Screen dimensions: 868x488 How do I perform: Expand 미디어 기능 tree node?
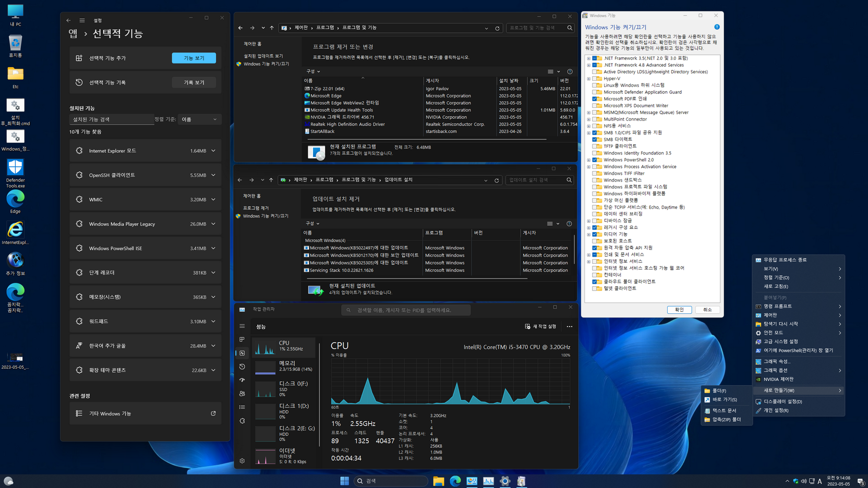point(589,234)
